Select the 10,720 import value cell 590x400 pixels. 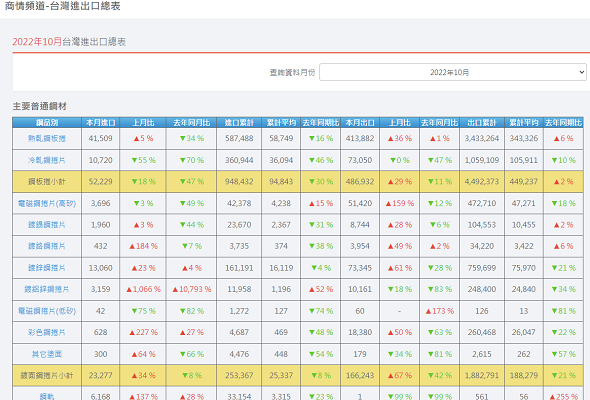100,160
